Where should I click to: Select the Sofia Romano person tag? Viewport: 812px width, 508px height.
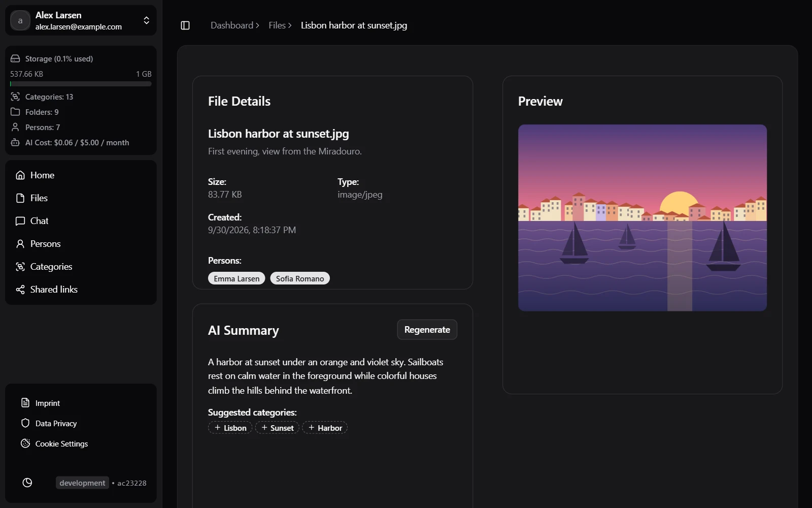click(300, 278)
